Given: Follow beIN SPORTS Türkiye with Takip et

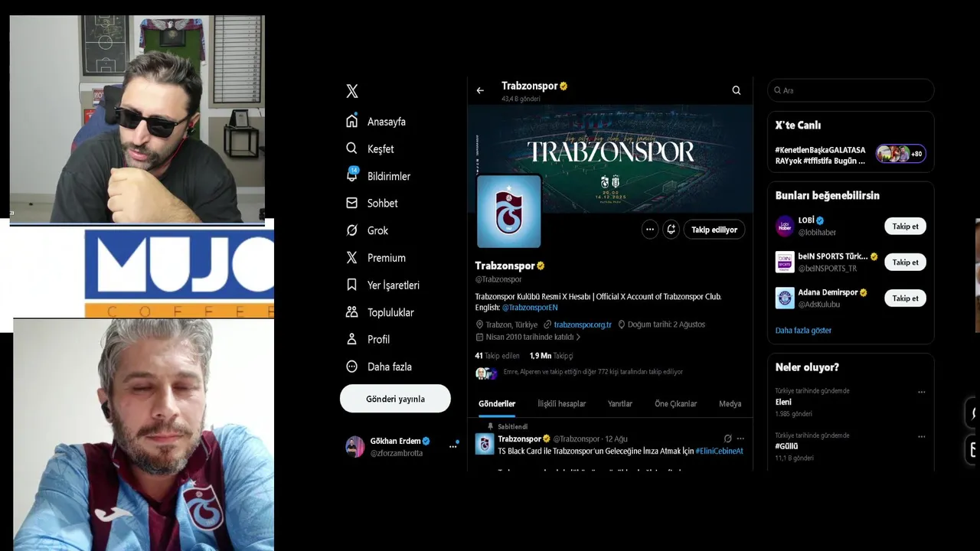Looking at the screenshot, I should (905, 262).
